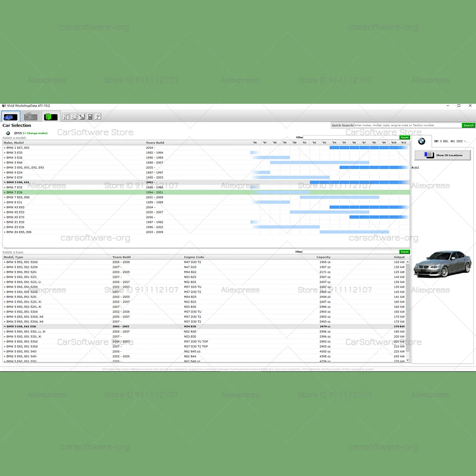
Task: Click the BMW logo tab in right panel
Action: coord(422,141)
